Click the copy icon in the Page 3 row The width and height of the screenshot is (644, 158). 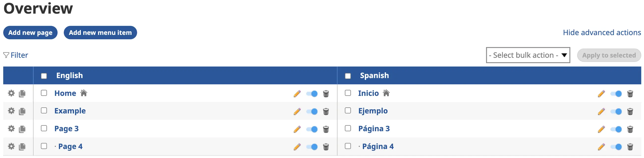pos(22,129)
